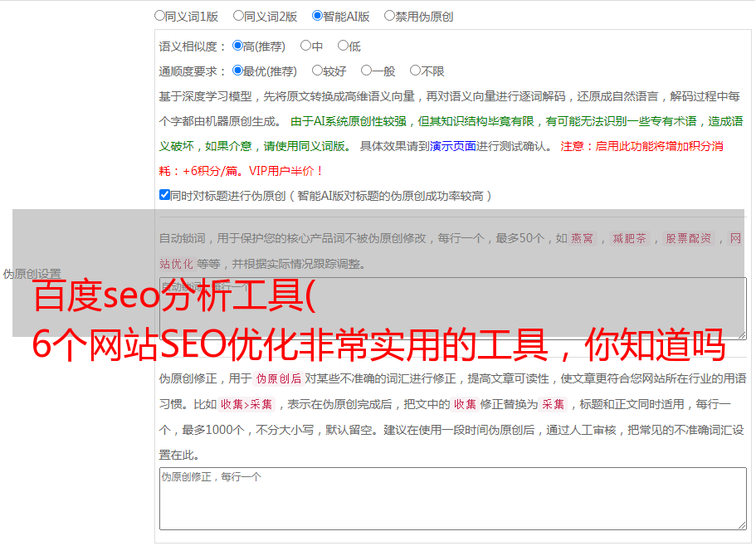Click inside the 伪原创修正 text area
The image size is (756, 546).
452,498
